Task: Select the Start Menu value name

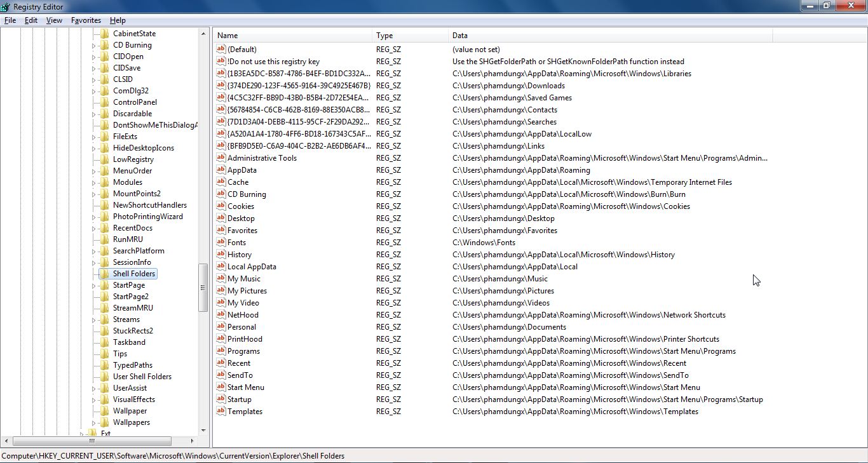Action: [x=246, y=387]
